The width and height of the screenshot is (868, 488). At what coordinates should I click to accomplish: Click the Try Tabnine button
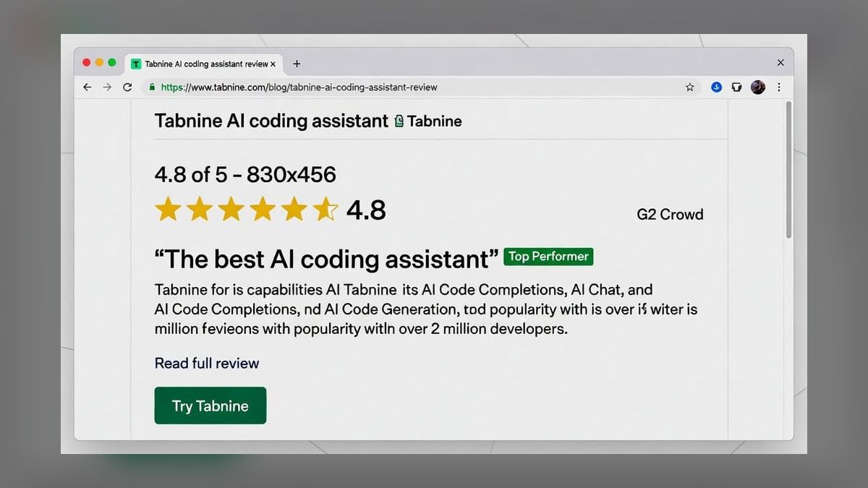(210, 406)
